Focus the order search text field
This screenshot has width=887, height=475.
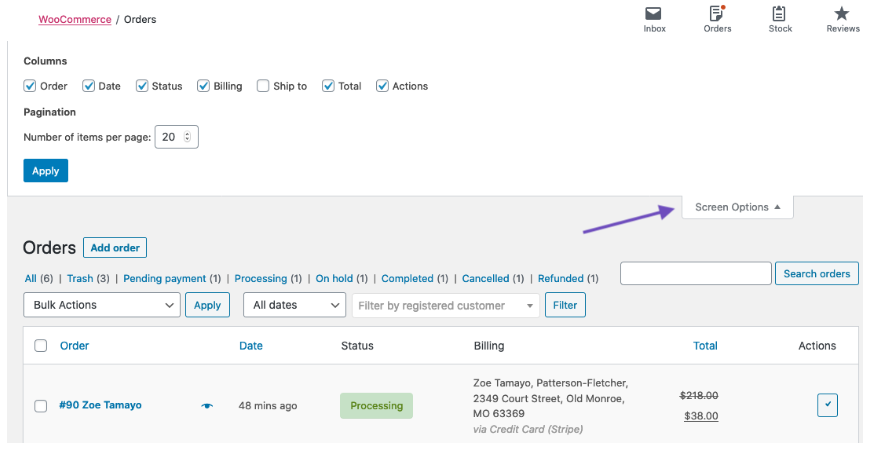coord(696,273)
